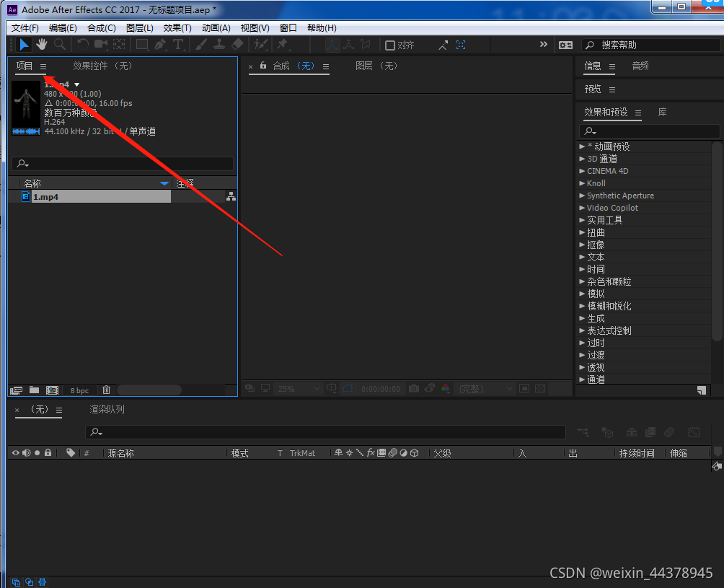Open the 效果和预设 panel menu button

[637, 113]
